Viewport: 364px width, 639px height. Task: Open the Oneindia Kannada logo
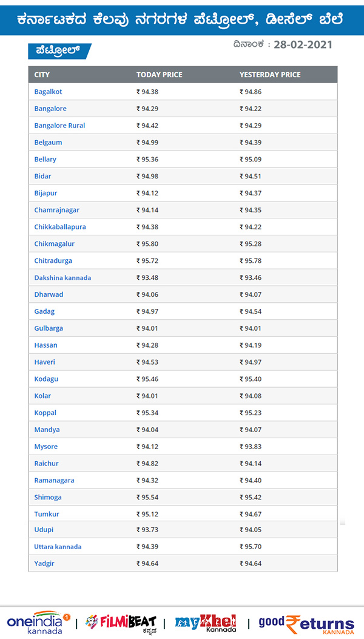pos(38,622)
